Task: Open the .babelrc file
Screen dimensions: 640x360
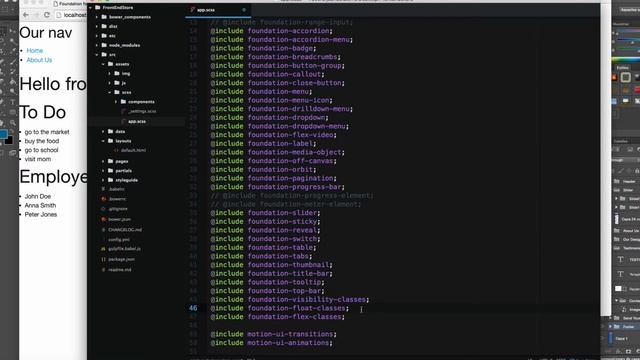Action: 116,189
